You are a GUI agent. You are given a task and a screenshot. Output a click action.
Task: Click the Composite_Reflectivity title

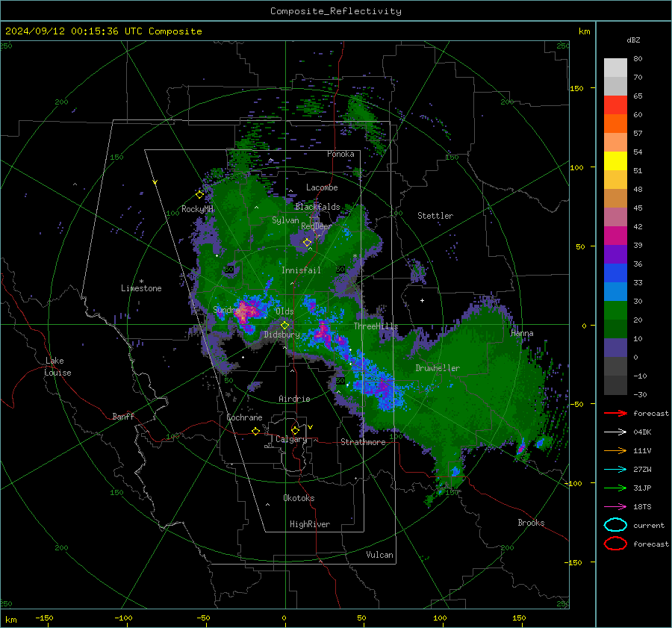(x=336, y=11)
